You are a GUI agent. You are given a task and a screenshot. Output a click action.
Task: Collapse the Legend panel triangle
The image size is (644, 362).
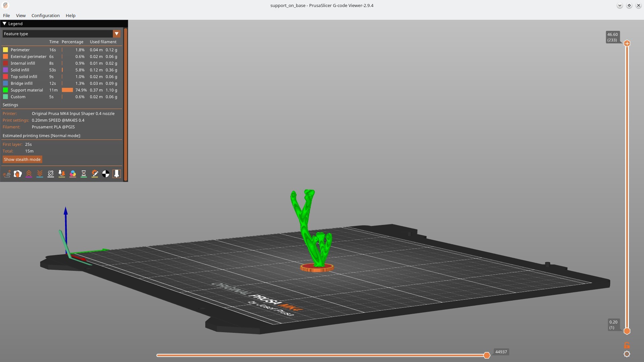pos(4,24)
